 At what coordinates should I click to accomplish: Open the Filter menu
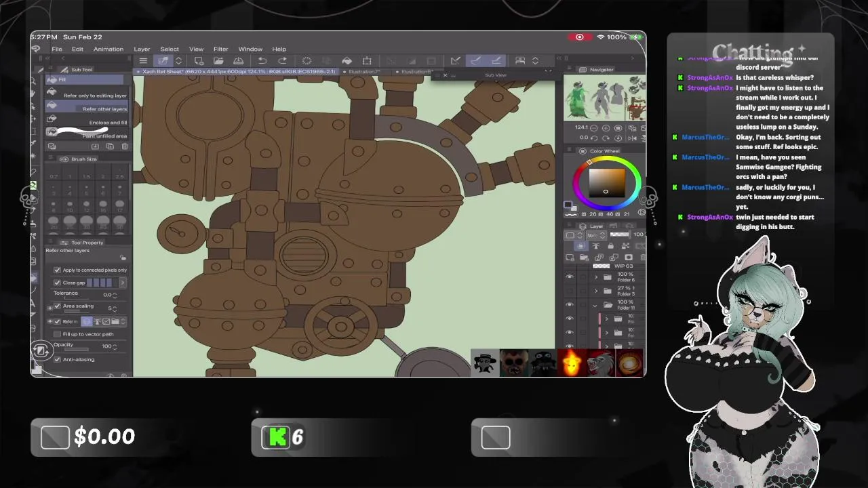coord(220,49)
